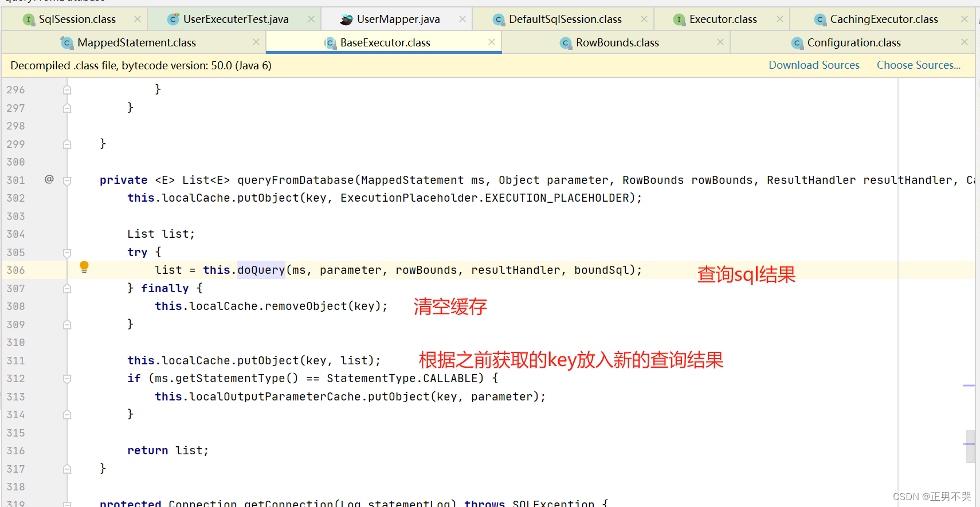Click line number 311 in the gutter

[x=16, y=361]
